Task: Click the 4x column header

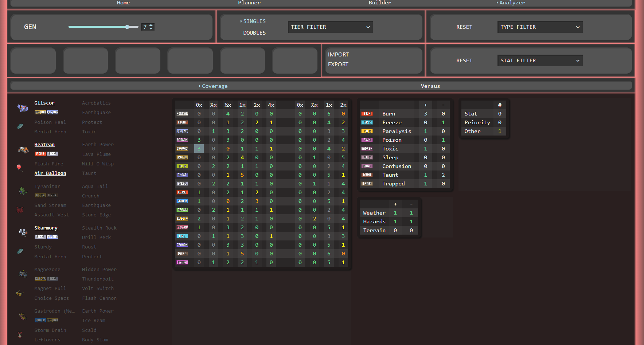Action: 271,105
